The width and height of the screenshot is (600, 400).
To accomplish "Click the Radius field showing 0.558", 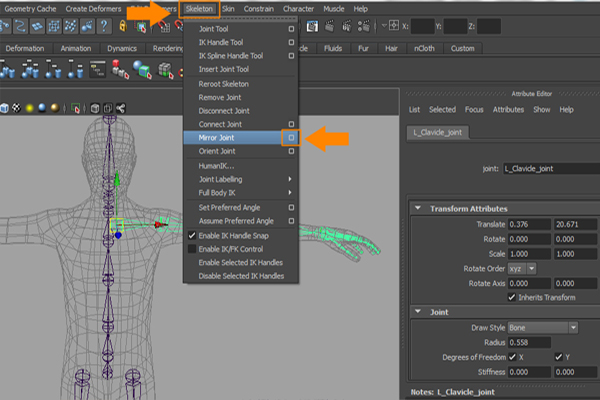I will coord(529,342).
